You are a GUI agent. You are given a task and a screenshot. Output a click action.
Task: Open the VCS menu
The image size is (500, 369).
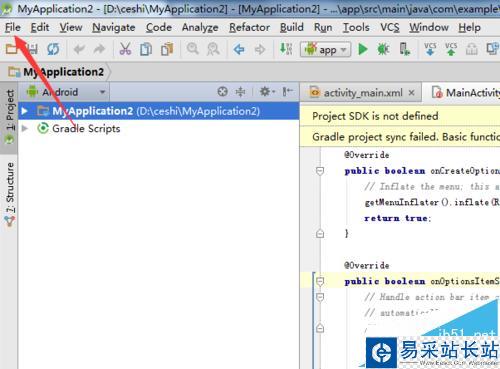pyautogui.click(x=390, y=27)
